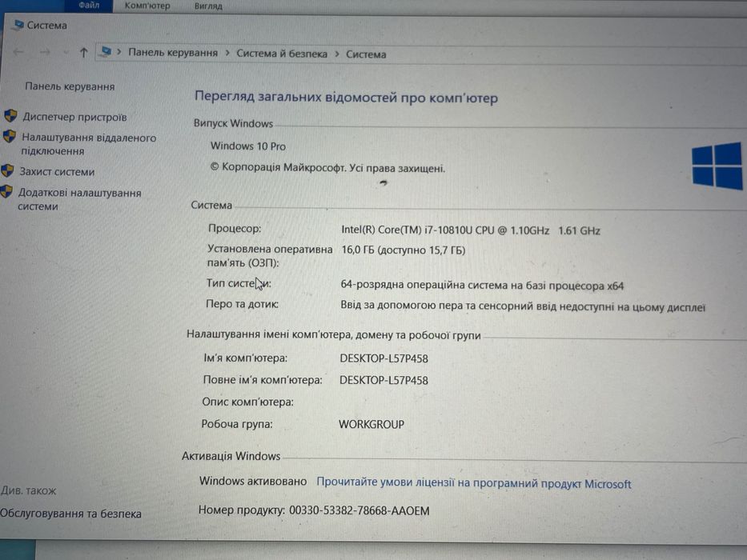
Task: Click shield icon beside Диспетчер пристроїв
Action: [x=10, y=116]
